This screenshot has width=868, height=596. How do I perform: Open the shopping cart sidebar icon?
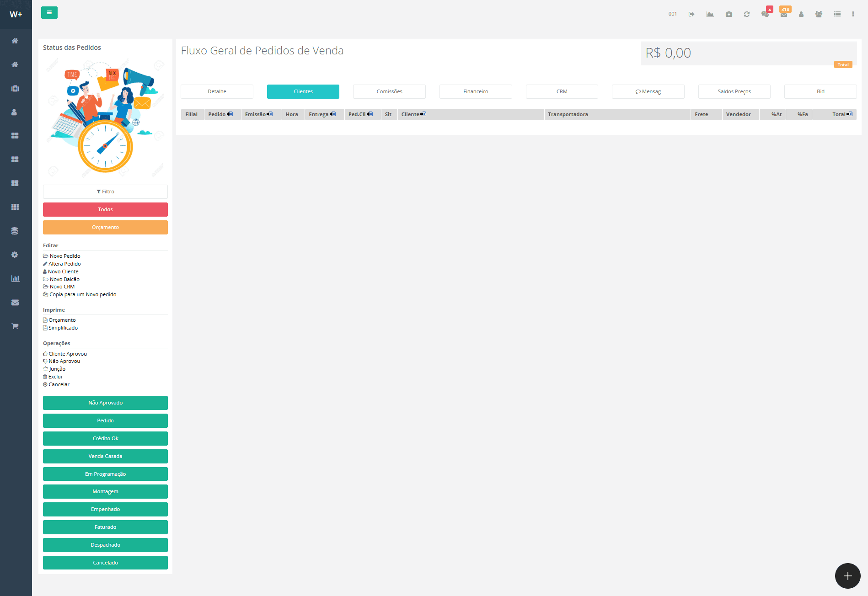click(x=15, y=326)
